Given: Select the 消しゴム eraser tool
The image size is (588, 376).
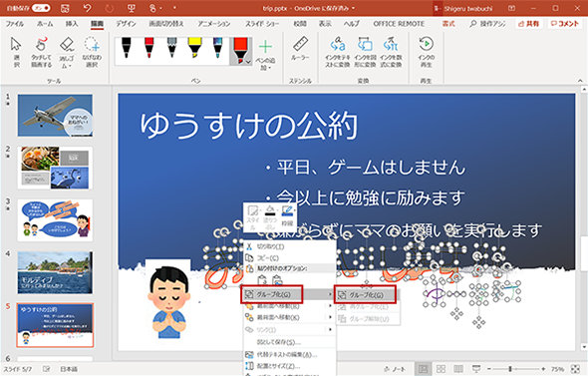Looking at the screenshot, I should pyautogui.click(x=67, y=52).
